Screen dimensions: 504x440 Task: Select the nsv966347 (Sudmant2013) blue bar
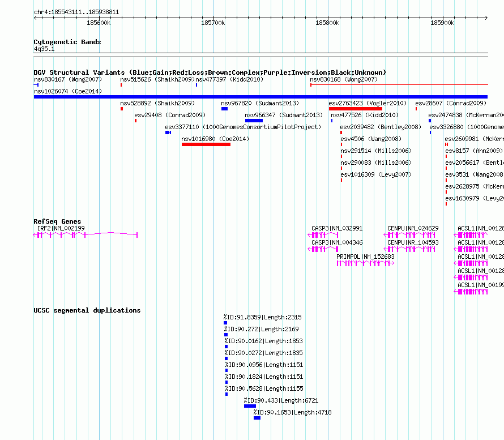[254, 121]
